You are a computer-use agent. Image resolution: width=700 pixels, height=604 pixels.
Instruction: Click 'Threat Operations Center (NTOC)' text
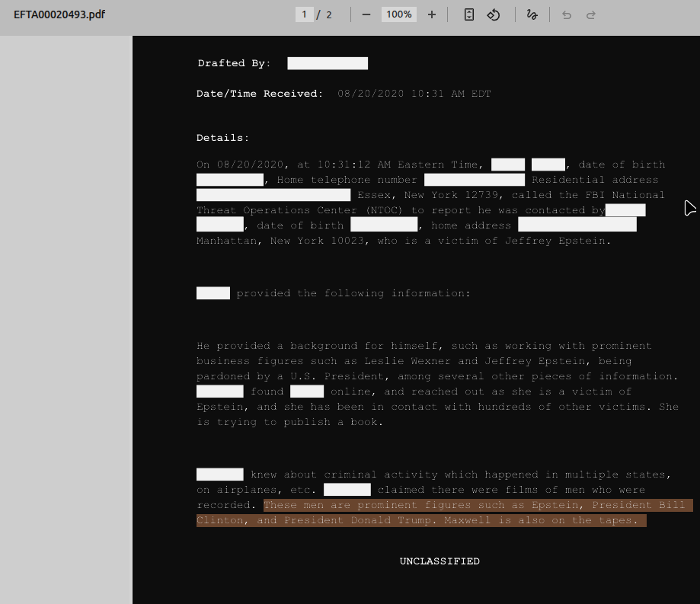[299, 210]
